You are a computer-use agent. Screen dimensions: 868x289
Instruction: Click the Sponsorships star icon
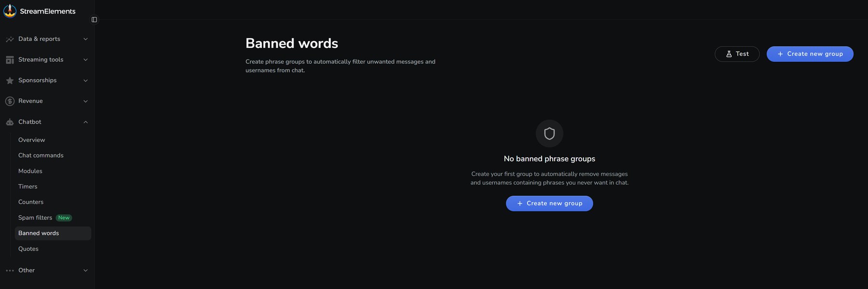coord(10,81)
